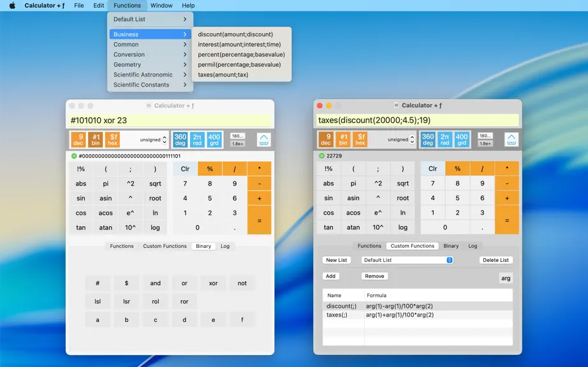Image resolution: width=588 pixels, height=367 pixels.
Task: Click green result indicator next to 22729
Action: (x=321, y=155)
